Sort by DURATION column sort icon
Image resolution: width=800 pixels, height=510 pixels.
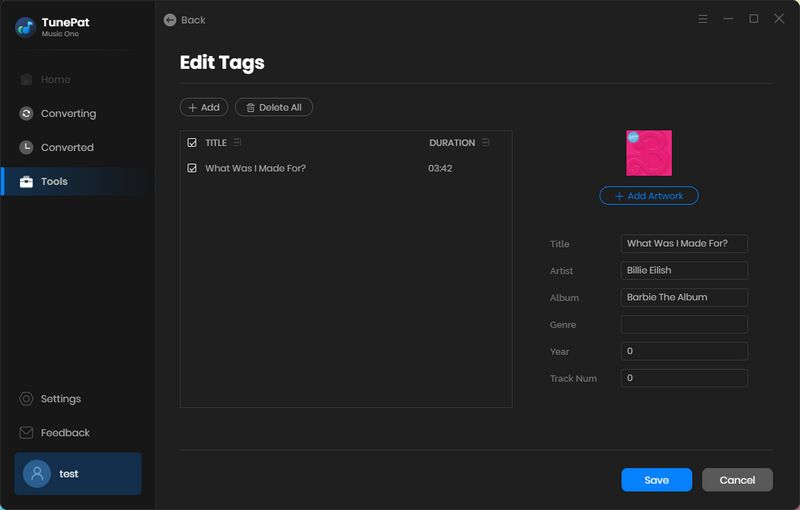tap(486, 142)
